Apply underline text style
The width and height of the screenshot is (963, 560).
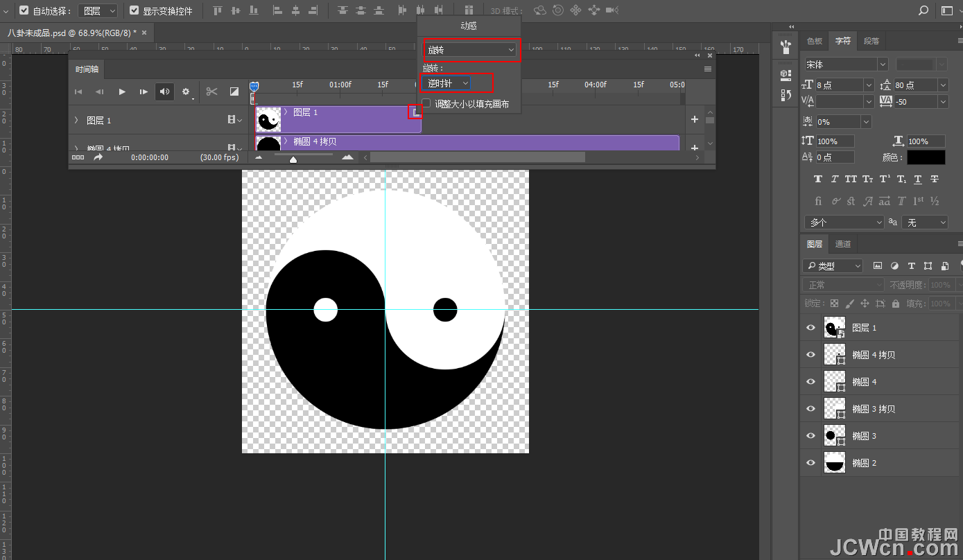(918, 179)
